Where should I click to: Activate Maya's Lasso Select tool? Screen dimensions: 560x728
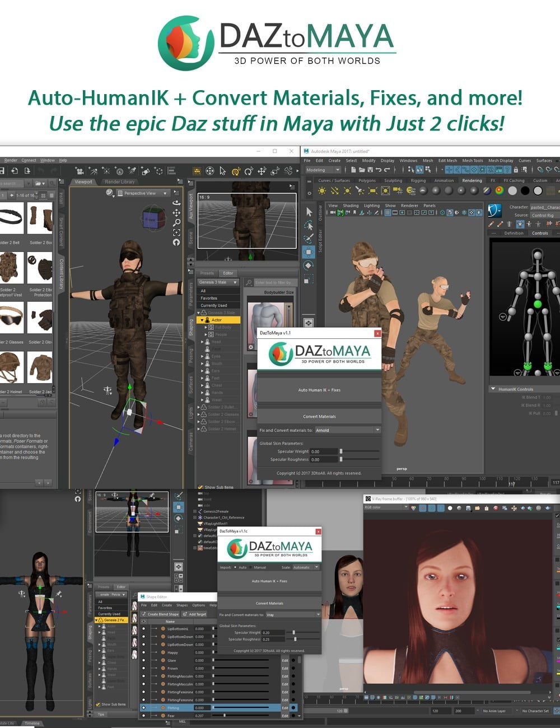click(x=309, y=225)
